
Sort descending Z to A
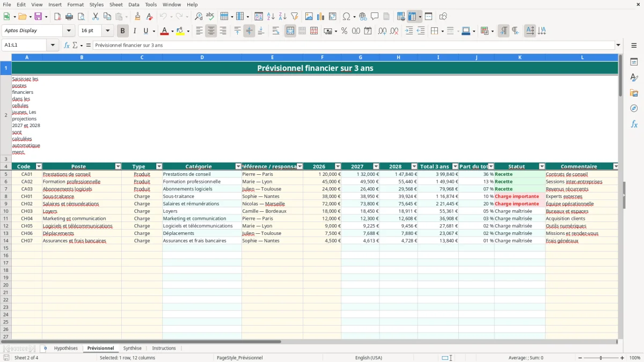tap(283, 17)
